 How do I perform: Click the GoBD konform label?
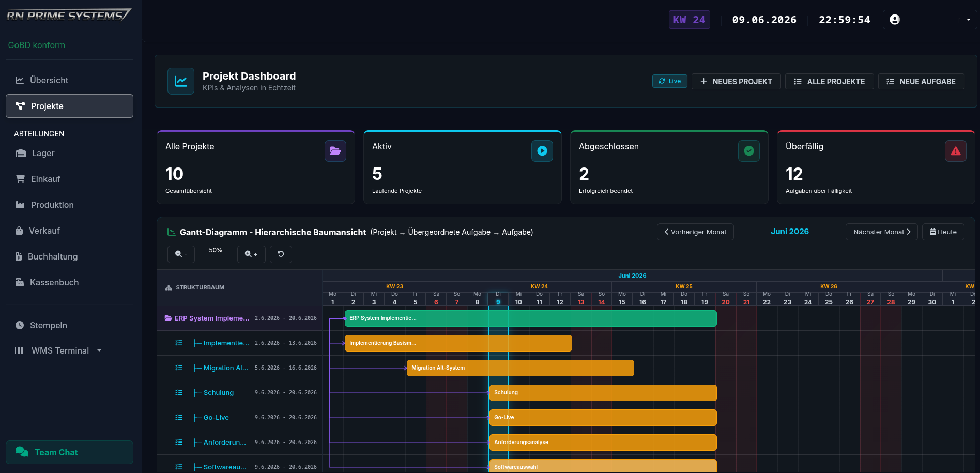(x=37, y=45)
